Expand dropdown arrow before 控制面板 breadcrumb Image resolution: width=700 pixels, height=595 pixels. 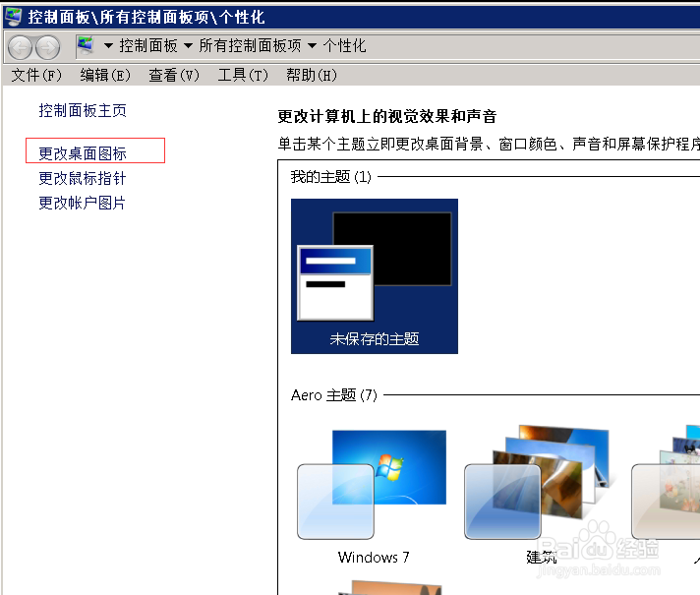pos(108,45)
